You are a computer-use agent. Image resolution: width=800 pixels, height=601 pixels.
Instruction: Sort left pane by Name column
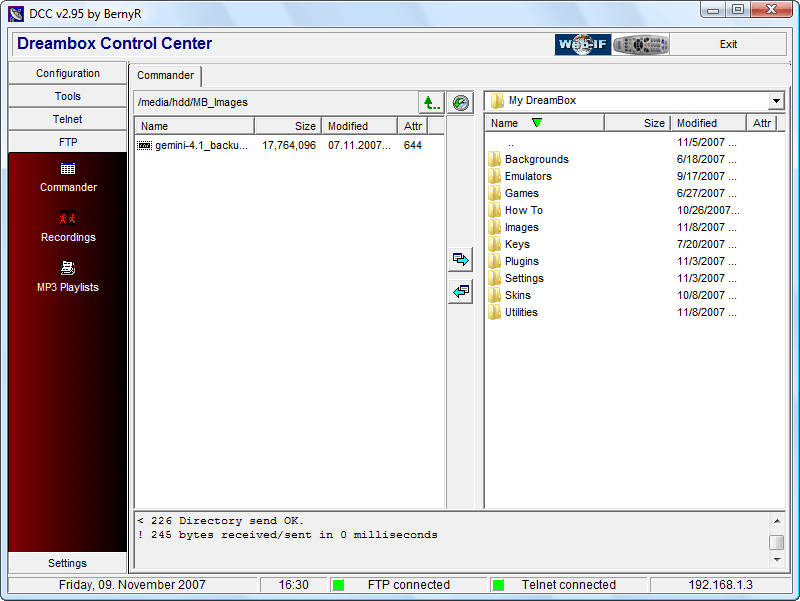pos(195,126)
